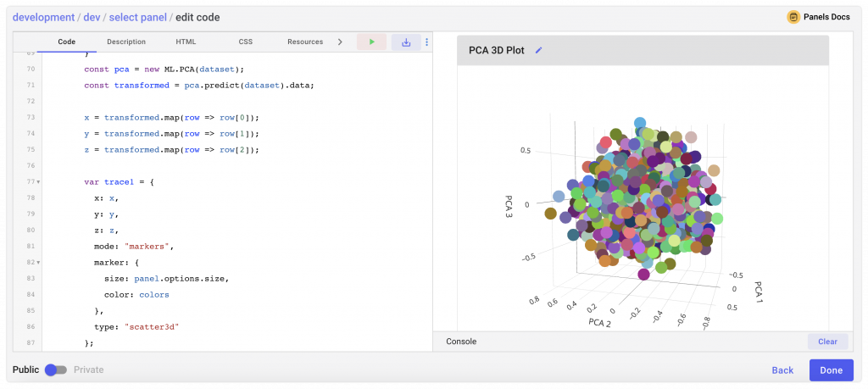Image resolution: width=868 pixels, height=389 pixels.
Task: Click 'size: panel.options.size,' line
Action: pyautogui.click(x=167, y=278)
